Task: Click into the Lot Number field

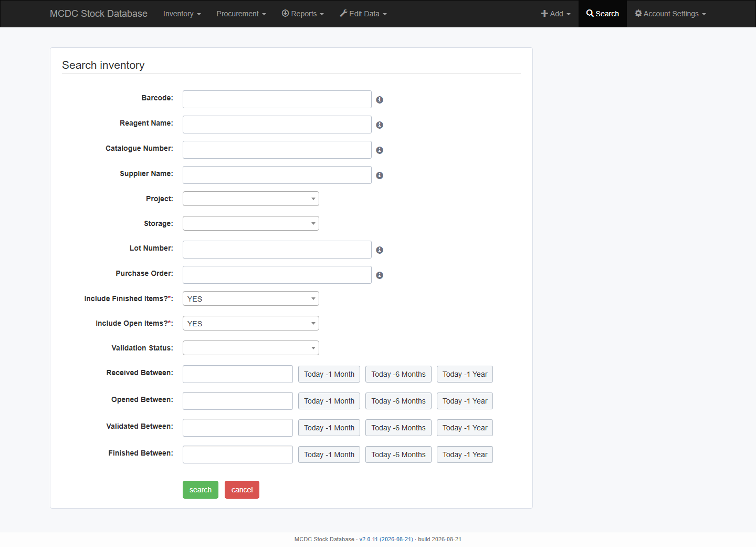Action: point(277,250)
